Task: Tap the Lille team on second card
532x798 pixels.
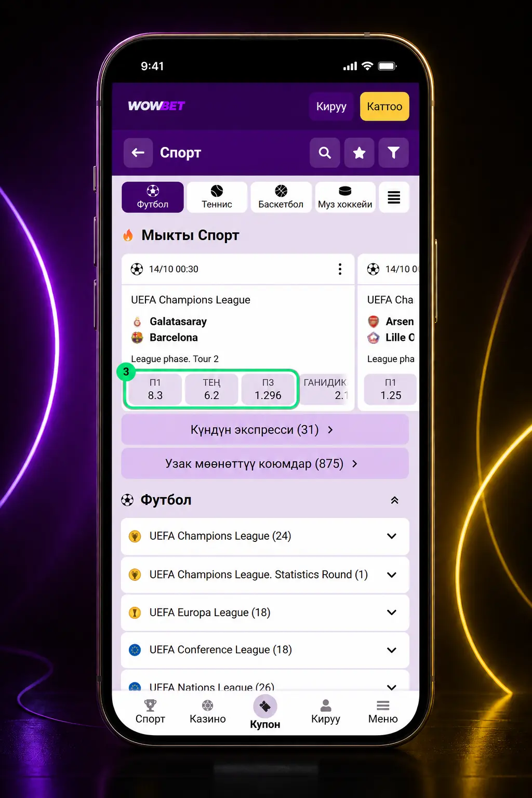Action: (x=400, y=338)
